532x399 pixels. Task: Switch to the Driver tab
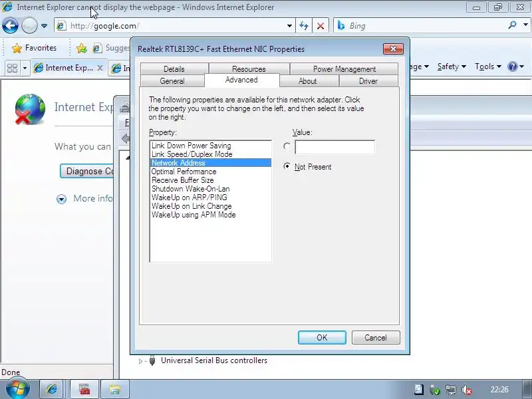coord(368,81)
